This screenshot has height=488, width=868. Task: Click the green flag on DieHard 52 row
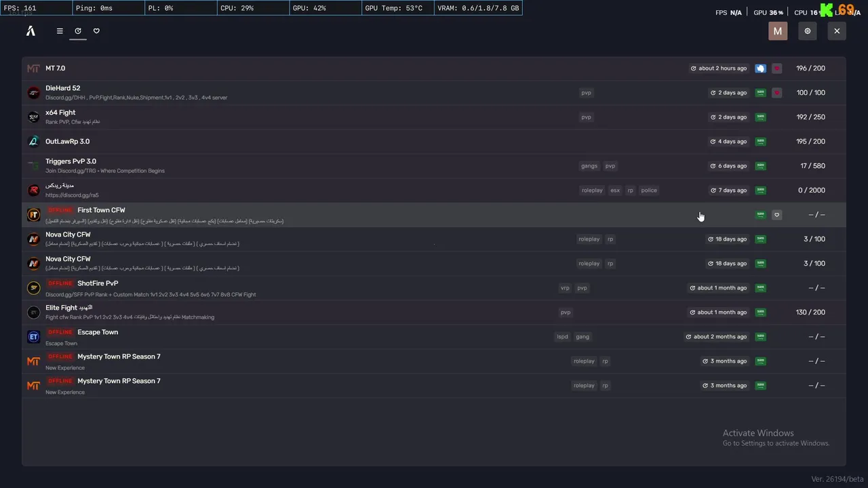[761, 93]
